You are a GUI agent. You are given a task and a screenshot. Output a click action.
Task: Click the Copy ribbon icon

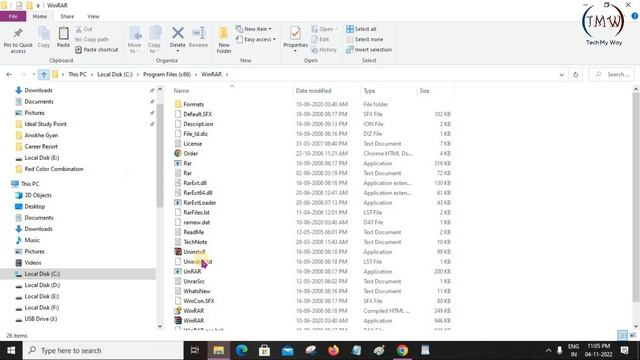pos(44,33)
